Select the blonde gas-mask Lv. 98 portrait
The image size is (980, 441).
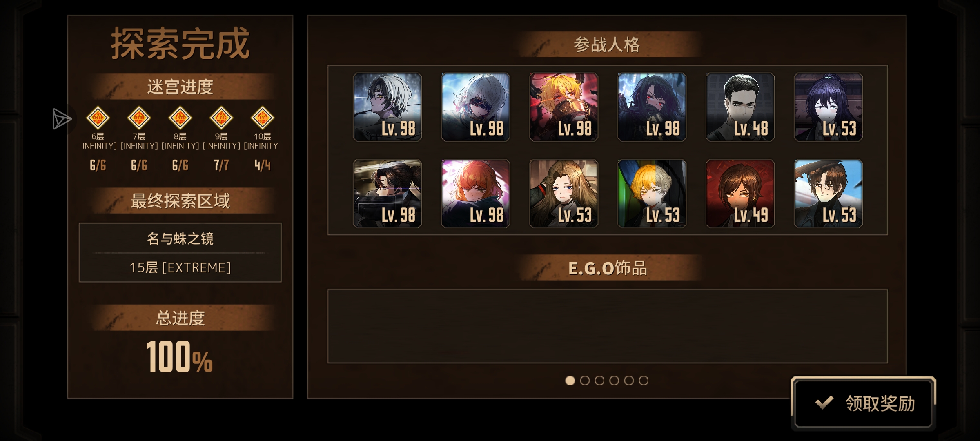pos(563,107)
